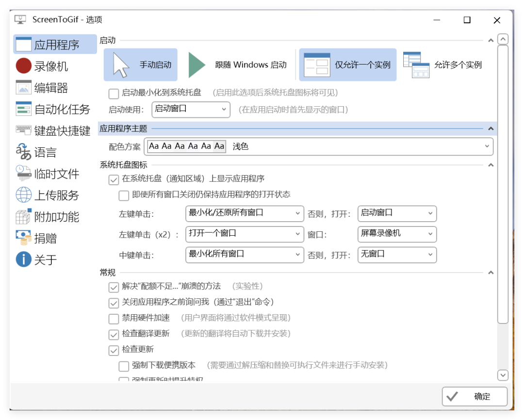Click the 上传服务 globe icon
524x420 pixels.
(x=23, y=195)
